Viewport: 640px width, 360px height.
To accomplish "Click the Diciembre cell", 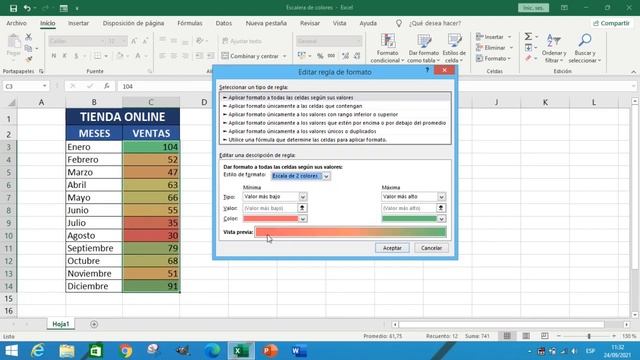I will 94,286.
